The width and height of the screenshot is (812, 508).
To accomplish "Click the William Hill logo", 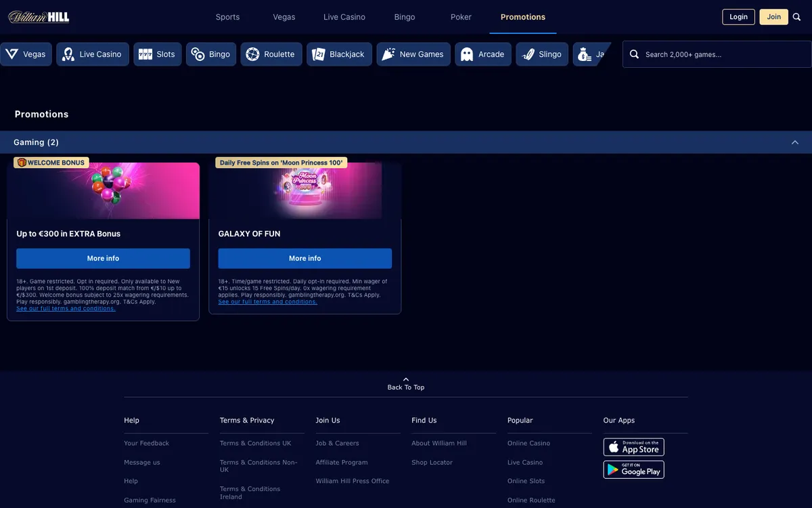I will pyautogui.click(x=39, y=17).
